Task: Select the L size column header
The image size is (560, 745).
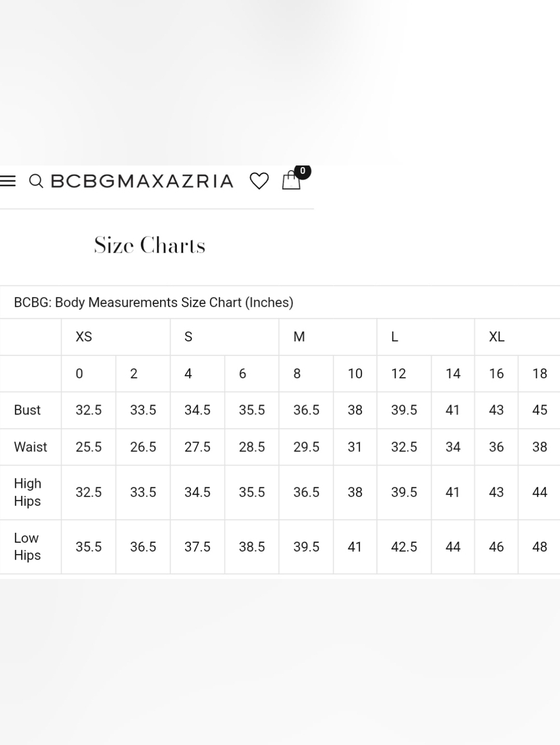Action: (x=395, y=337)
